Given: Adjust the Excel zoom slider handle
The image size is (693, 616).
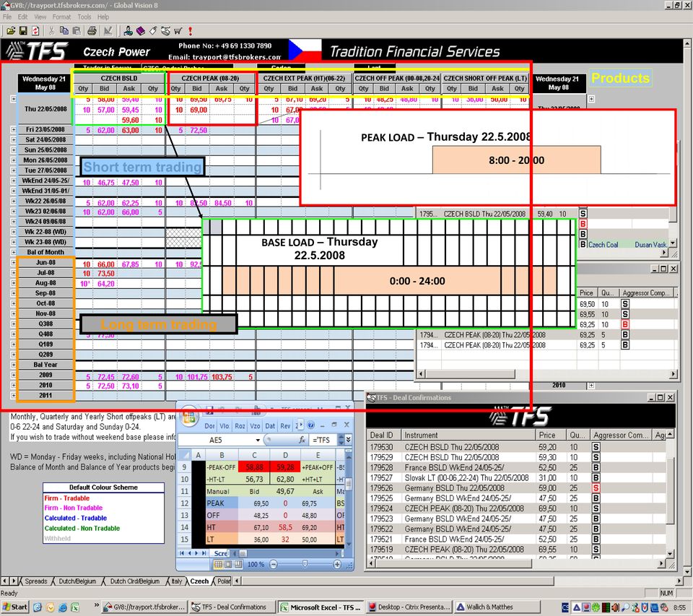Looking at the screenshot, I should pyautogui.click(x=305, y=564).
